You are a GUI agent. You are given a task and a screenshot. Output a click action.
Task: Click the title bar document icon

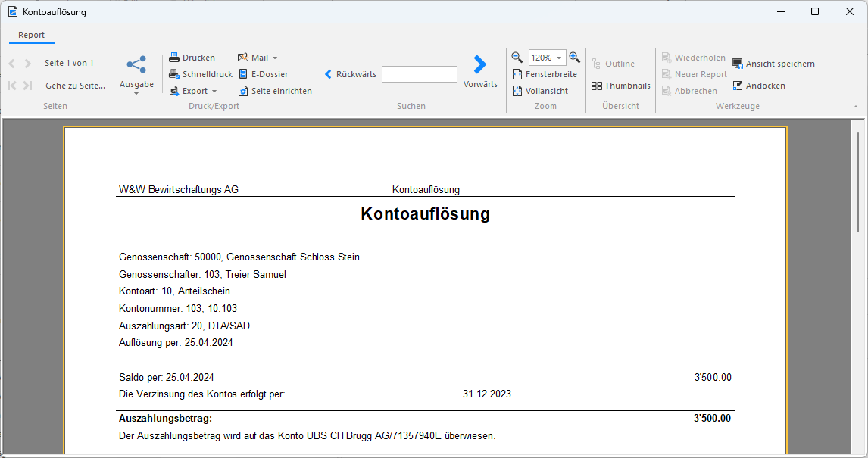13,11
